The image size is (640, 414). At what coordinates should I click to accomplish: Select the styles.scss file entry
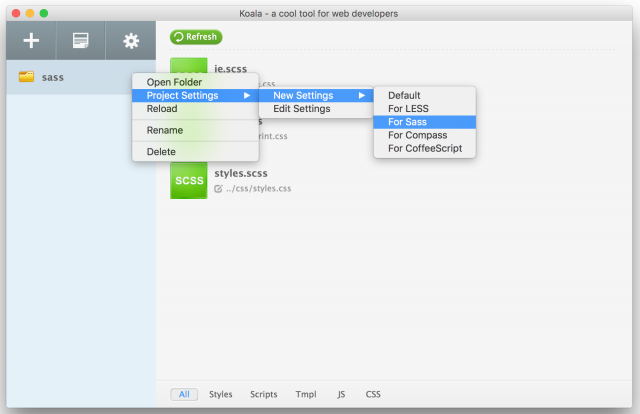coord(241,173)
